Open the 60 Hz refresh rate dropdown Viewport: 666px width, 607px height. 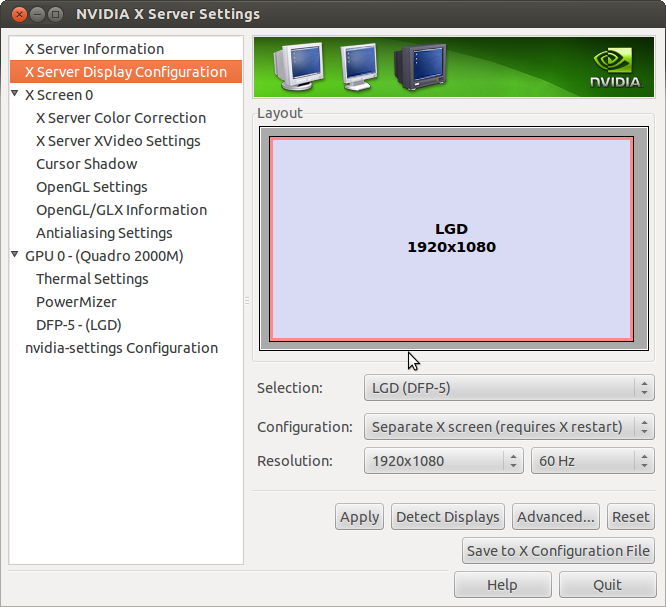click(593, 460)
